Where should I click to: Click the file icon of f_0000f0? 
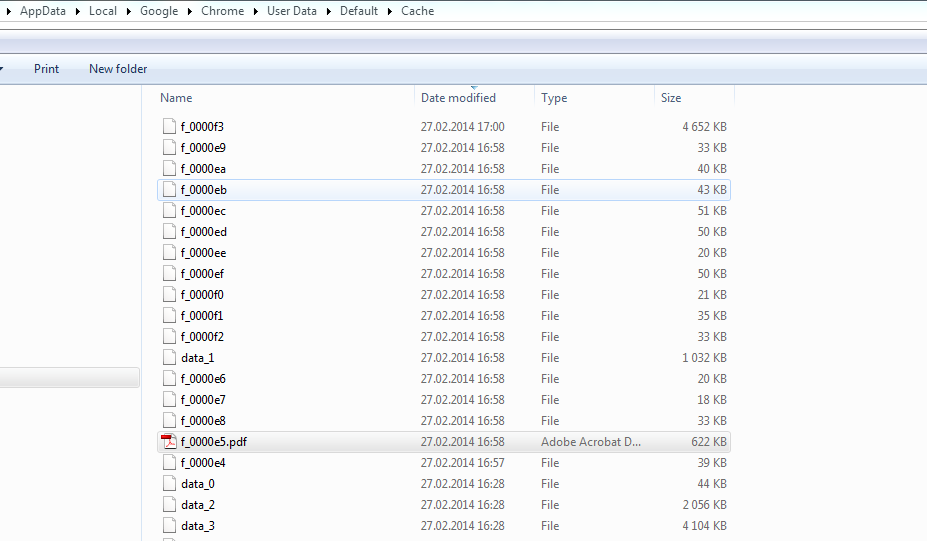click(169, 294)
